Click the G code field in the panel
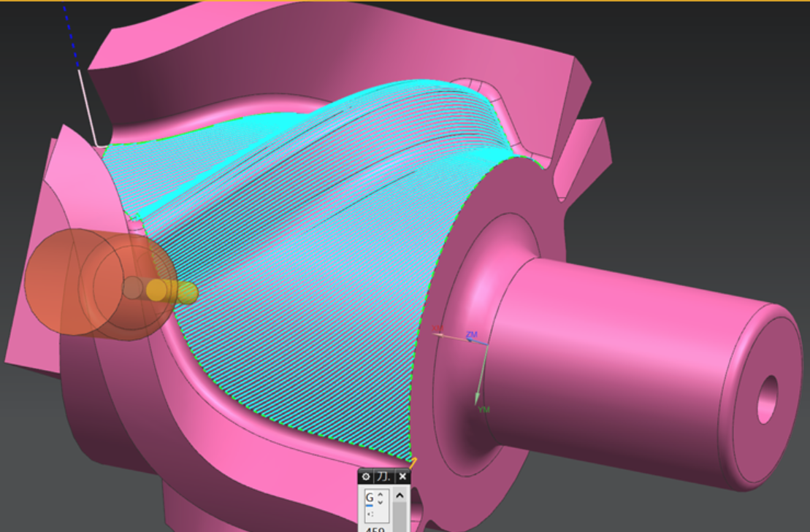This screenshot has width=810, height=532. 370,497
